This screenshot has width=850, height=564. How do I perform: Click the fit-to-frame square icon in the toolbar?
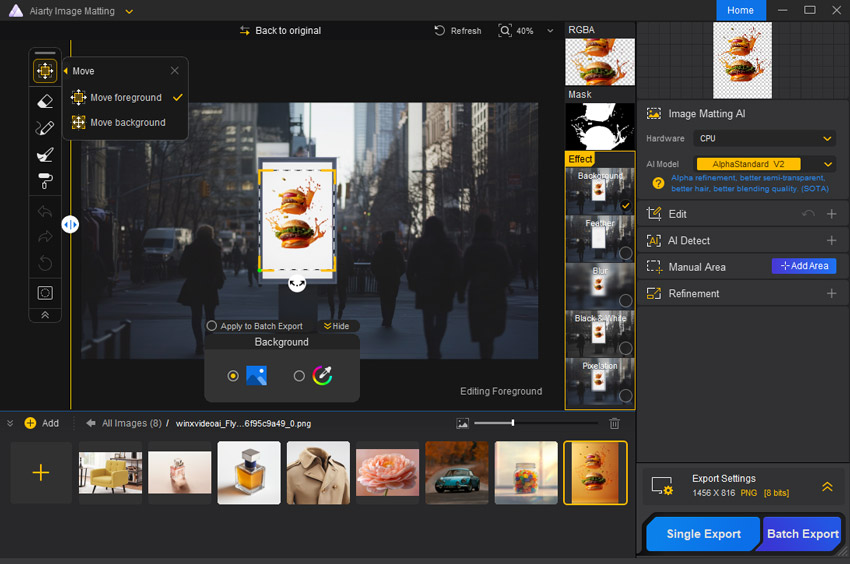pos(45,293)
